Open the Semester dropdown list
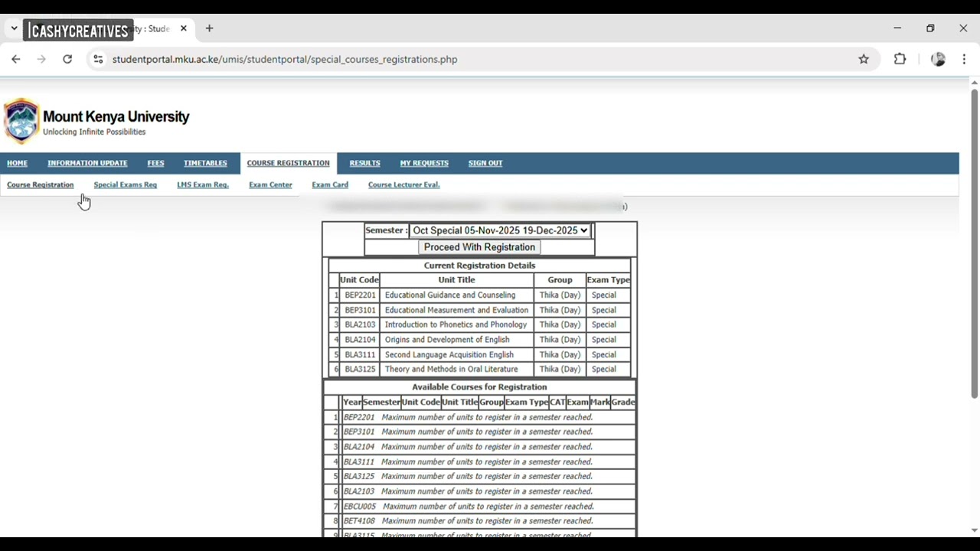Image resolution: width=980 pixels, height=551 pixels. click(500, 230)
